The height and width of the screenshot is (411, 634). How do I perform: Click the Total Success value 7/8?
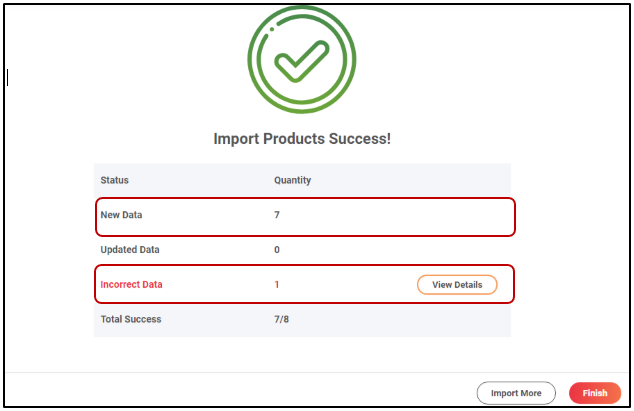[x=281, y=319]
